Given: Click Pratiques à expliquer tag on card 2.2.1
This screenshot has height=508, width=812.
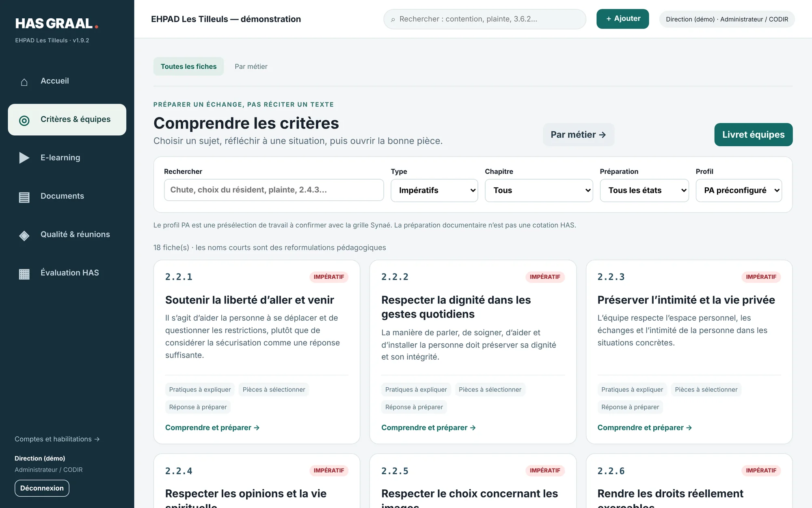Looking at the screenshot, I should [200, 389].
